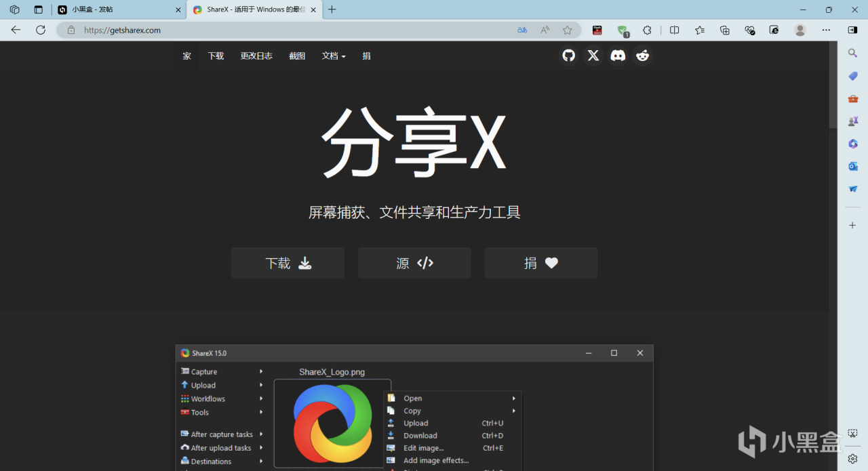Click the sidebar Search icon
Screen dimensions: 868x471
853,53
